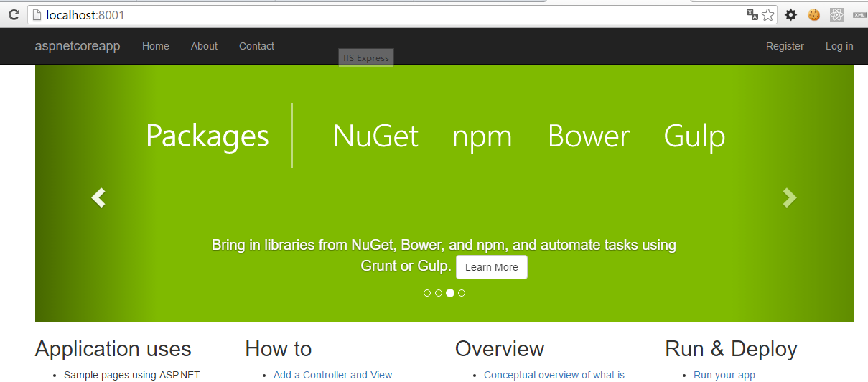Open the Contact nav item

(256, 46)
